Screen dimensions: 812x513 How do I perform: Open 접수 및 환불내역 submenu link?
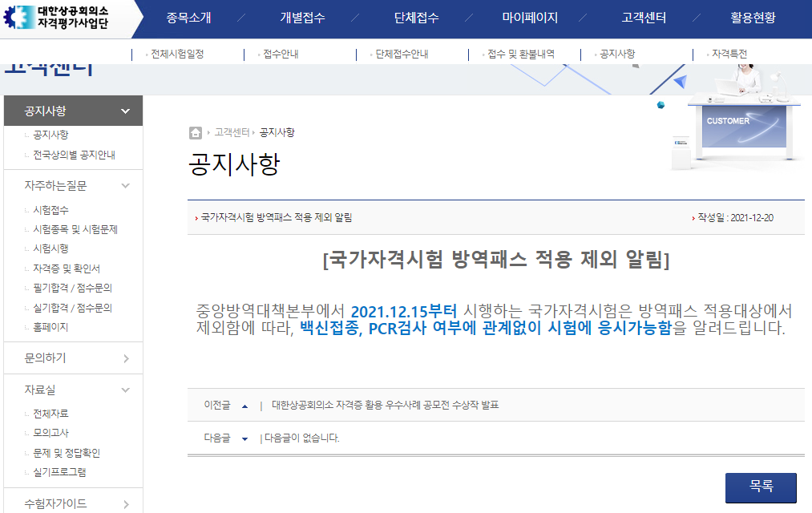pyautogui.click(x=521, y=54)
